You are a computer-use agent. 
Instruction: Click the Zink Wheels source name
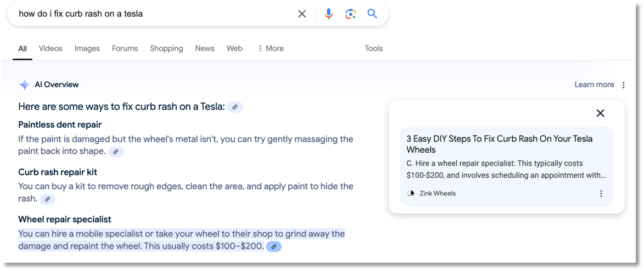click(x=438, y=194)
